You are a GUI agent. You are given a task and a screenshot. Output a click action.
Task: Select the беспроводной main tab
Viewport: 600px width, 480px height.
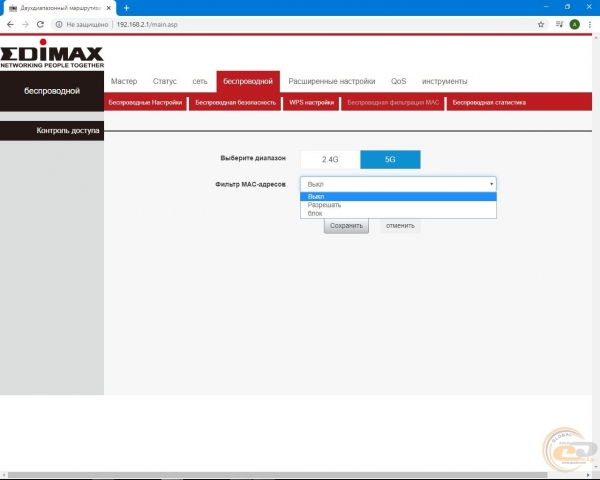click(x=248, y=81)
